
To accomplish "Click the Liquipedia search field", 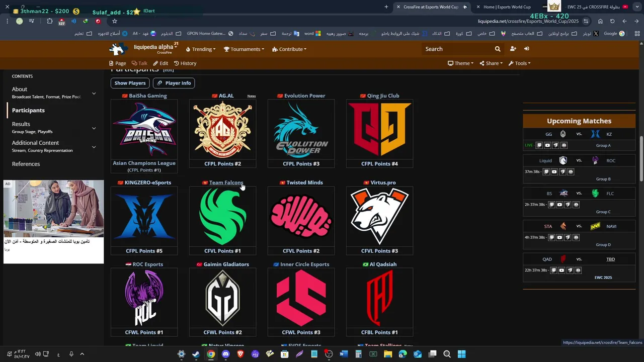I will tap(457, 49).
